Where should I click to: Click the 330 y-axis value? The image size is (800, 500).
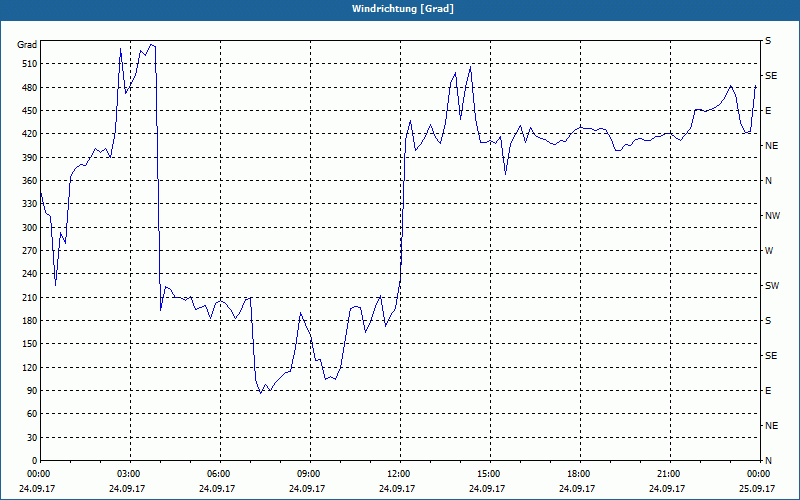pyautogui.click(x=30, y=204)
